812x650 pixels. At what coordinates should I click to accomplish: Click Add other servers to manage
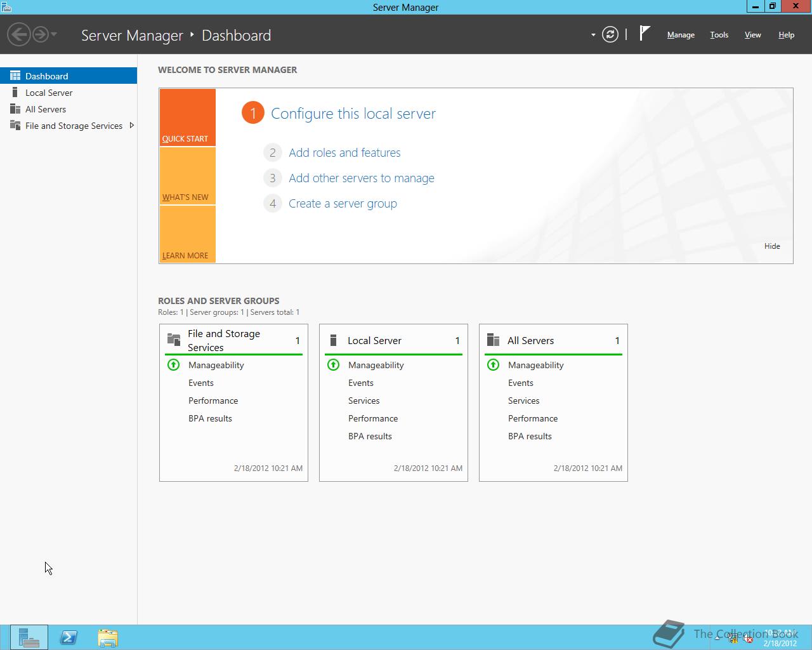point(362,178)
